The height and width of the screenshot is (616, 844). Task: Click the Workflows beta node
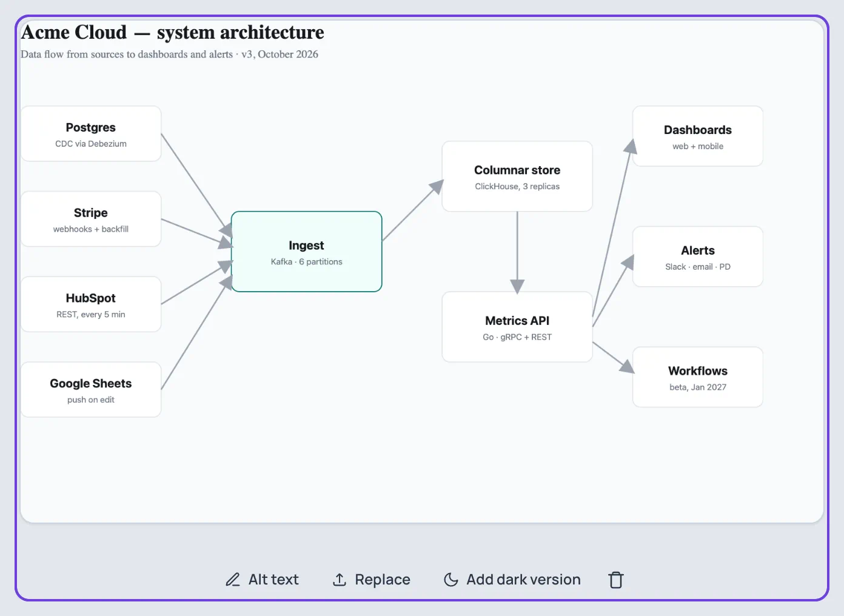pyautogui.click(x=698, y=377)
